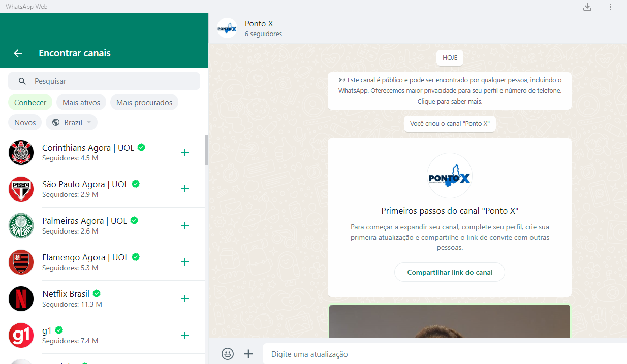
Task: Open Flamengo channel avatar
Action: [21, 262]
